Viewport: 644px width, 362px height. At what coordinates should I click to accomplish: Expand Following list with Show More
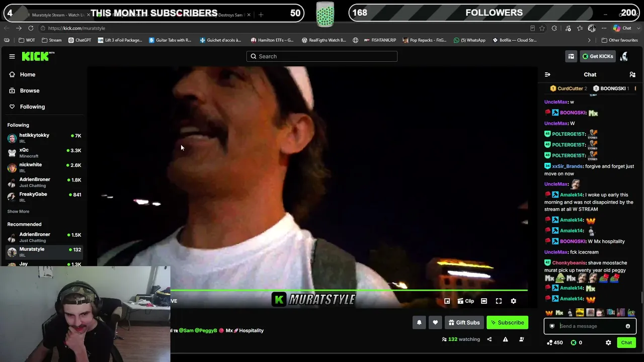[x=18, y=212]
